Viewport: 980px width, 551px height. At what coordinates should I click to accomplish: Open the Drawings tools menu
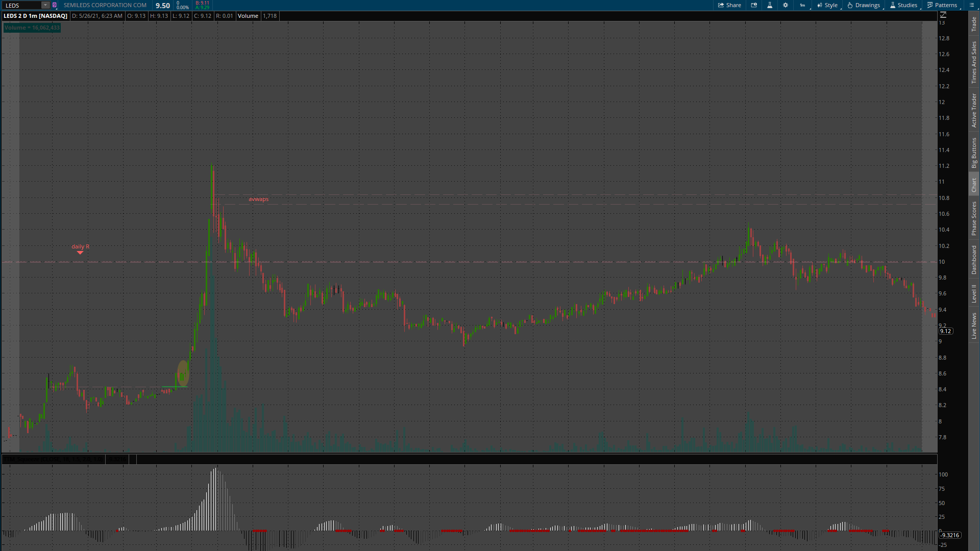[864, 5]
